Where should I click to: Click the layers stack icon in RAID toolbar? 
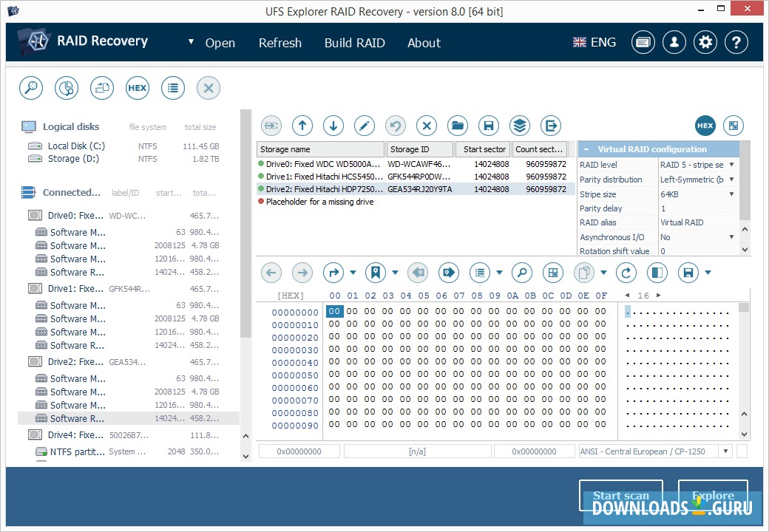519,126
